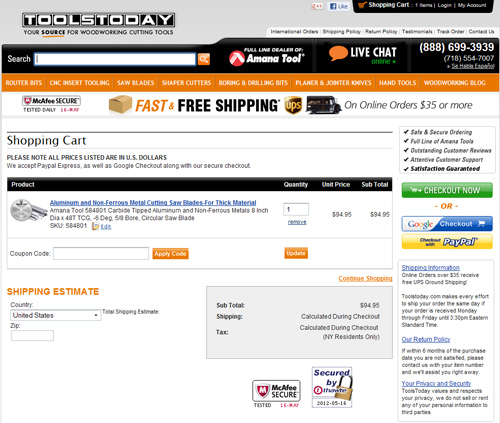Remove the saw blade from cart
Image resolution: width=500 pixels, height=423 pixels.
coord(297,222)
